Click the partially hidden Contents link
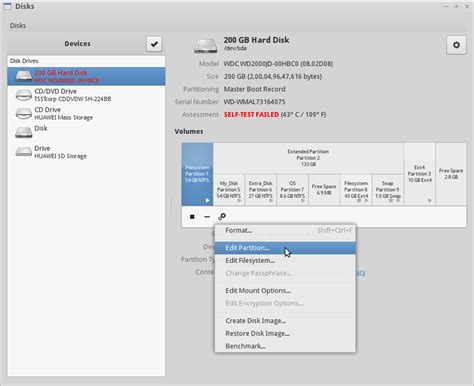 [361, 273]
